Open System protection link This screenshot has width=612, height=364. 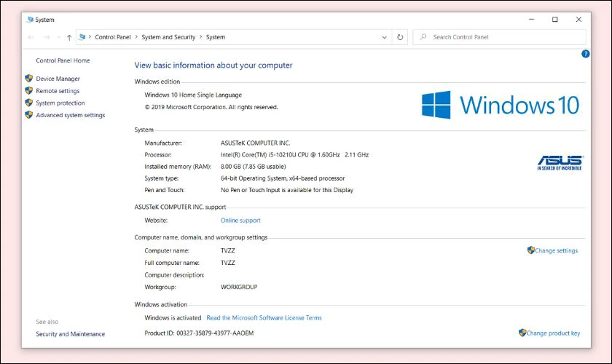click(x=60, y=103)
